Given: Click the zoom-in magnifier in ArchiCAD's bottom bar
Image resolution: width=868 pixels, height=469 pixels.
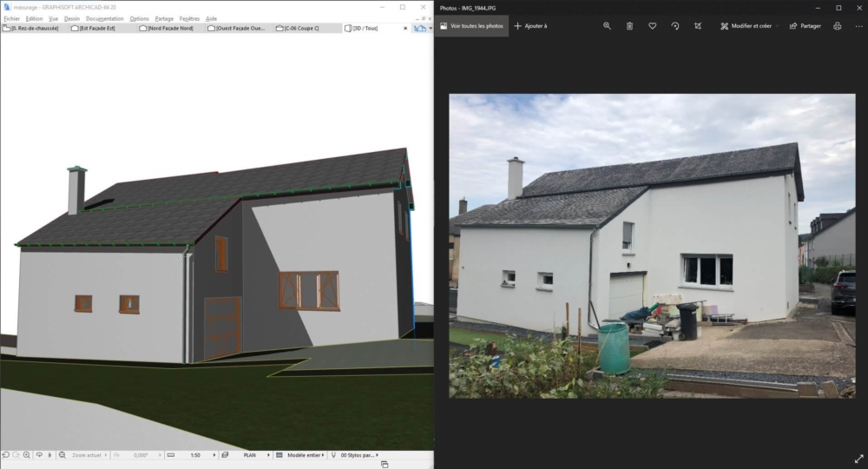Looking at the screenshot, I should [x=27, y=455].
